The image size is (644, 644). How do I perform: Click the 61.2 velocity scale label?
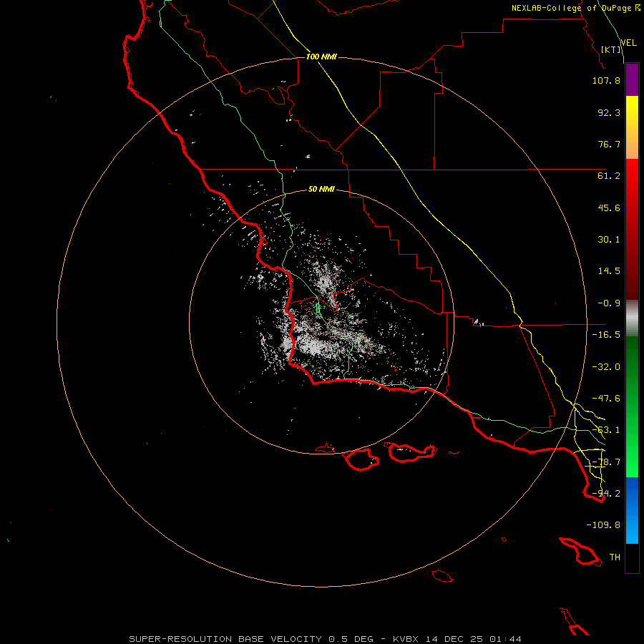[609, 176]
